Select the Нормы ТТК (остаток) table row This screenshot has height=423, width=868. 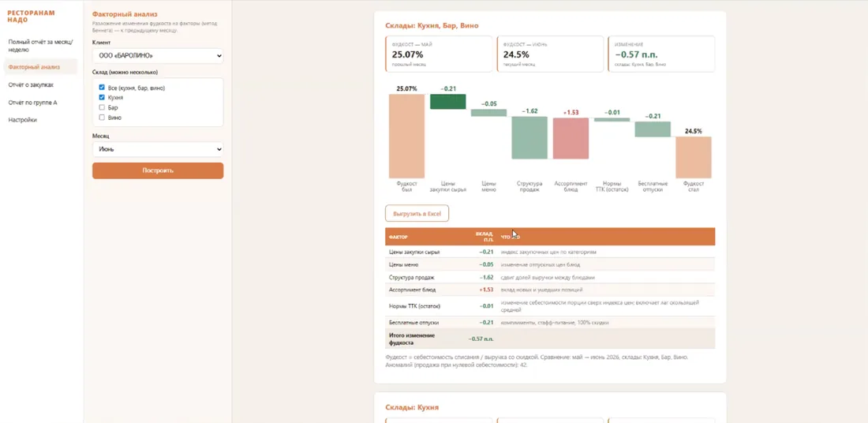click(x=550, y=306)
